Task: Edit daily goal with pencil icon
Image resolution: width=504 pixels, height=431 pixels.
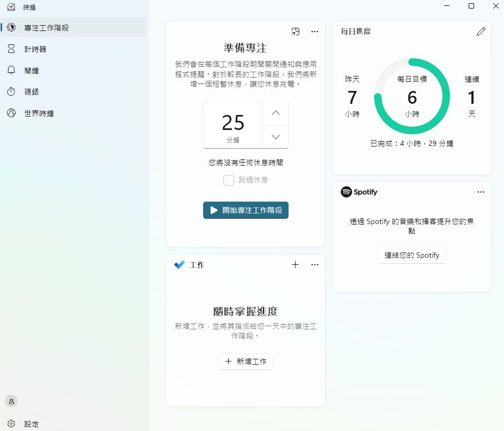Action: 481,32
